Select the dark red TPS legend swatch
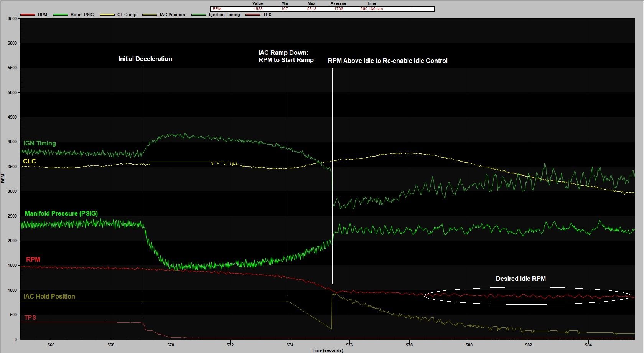 point(253,15)
